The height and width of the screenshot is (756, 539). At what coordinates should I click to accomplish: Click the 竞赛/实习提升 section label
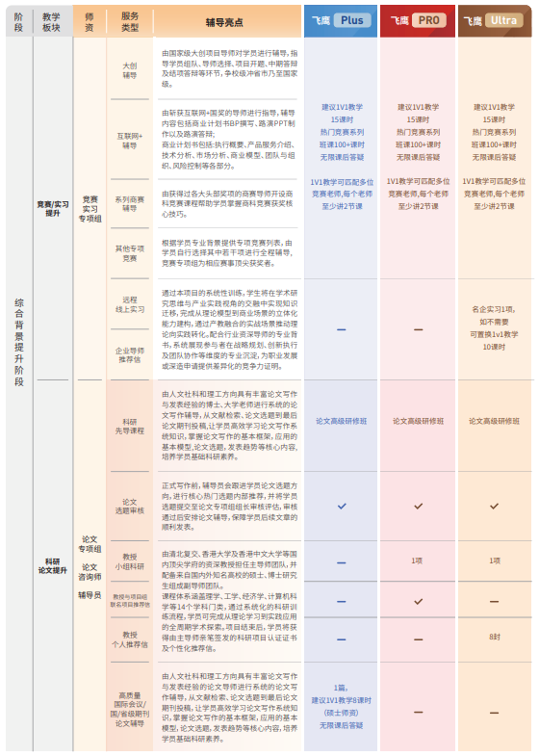(x=53, y=208)
